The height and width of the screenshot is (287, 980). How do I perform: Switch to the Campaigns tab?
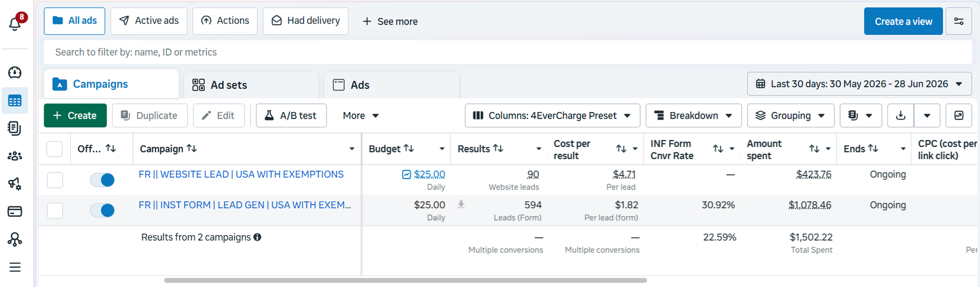click(x=111, y=84)
